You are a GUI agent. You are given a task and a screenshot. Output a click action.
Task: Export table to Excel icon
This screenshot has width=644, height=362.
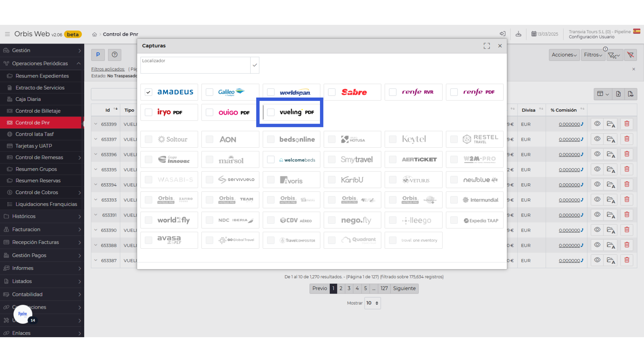pos(618,94)
